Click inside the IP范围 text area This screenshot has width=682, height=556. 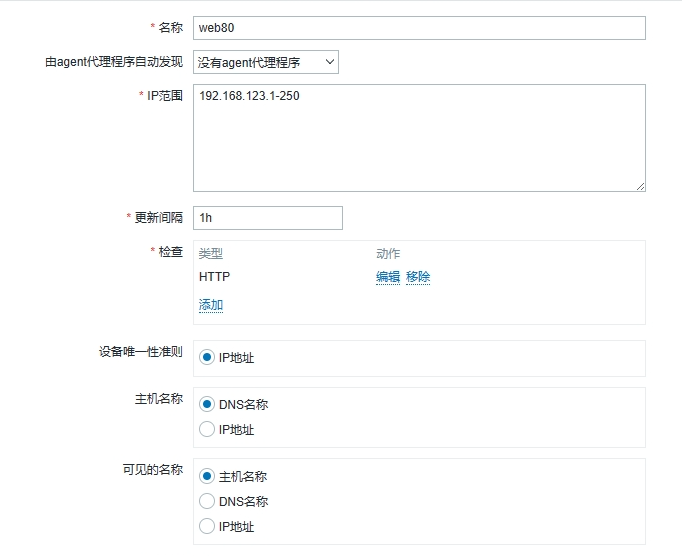pyautogui.click(x=418, y=137)
